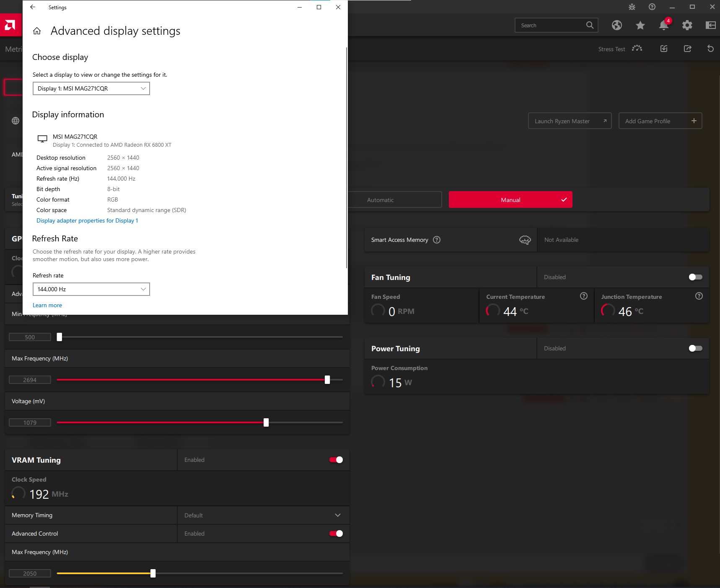720x588 pixels.
Task: Click the Smart Access Memory brain icon
Action: 525,240
